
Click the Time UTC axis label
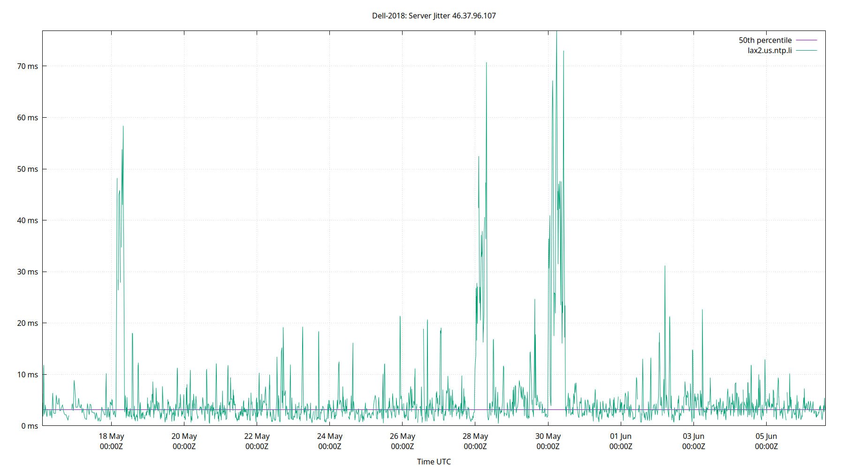point(434,461)
